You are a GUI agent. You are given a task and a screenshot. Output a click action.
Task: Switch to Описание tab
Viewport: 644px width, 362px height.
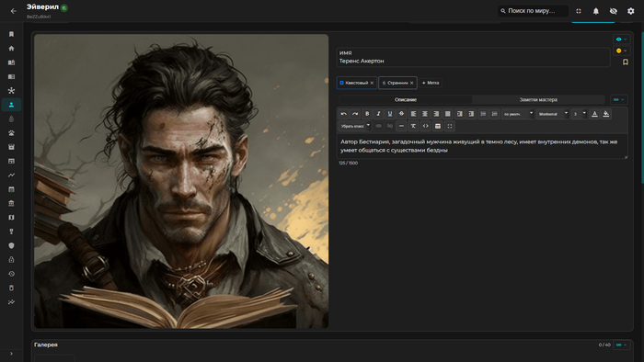406,99
